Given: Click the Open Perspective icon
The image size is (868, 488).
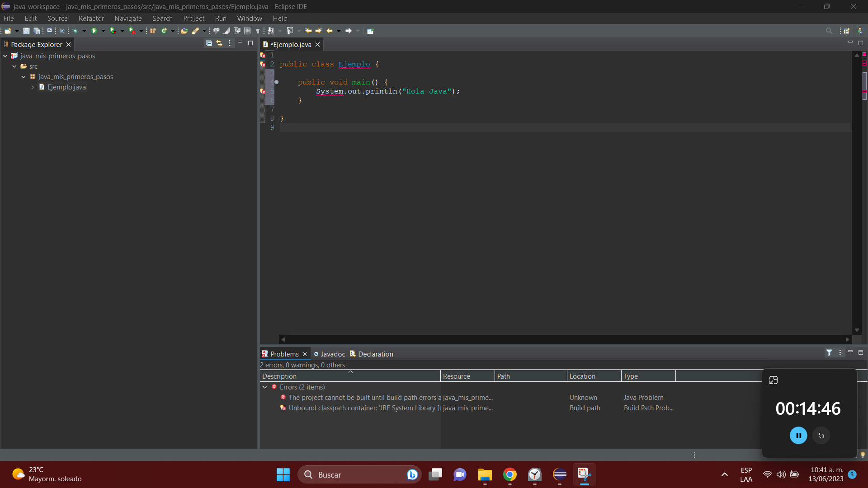Looking at the screenshot, I should click(846, 31).
